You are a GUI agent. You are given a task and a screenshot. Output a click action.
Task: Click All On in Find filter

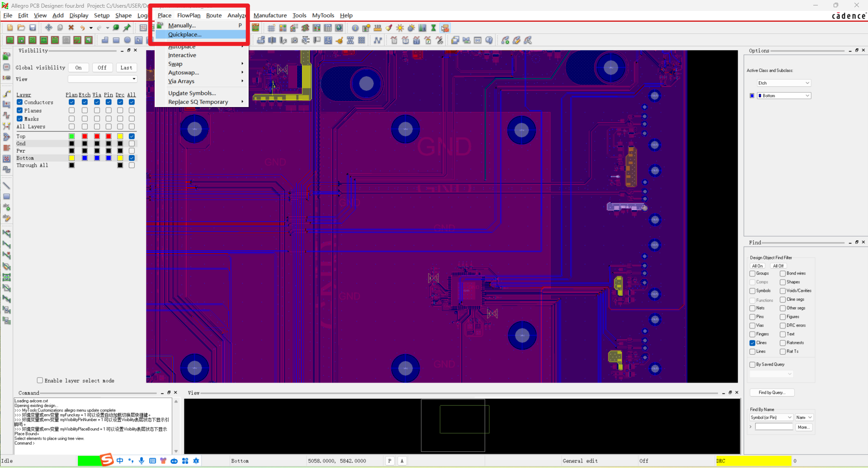[x=757, y=266]
